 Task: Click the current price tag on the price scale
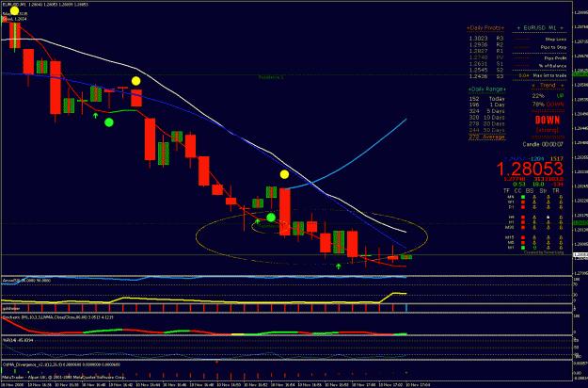580,255
